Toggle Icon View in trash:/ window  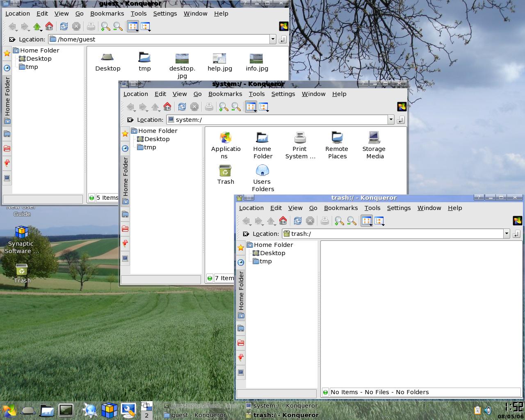coord(367,221)
